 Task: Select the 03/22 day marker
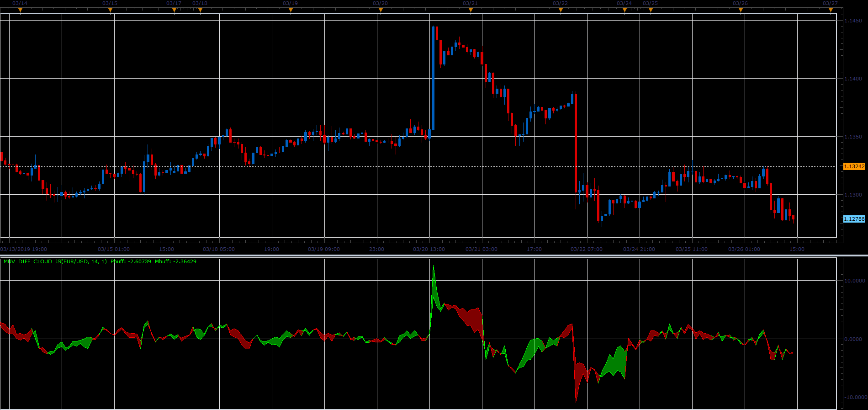click(561, 10)
